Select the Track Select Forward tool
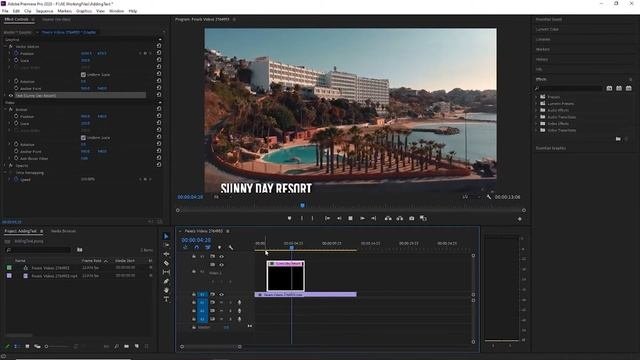The image size is (640, 360). pyautogui.click(x=166, y=245)
